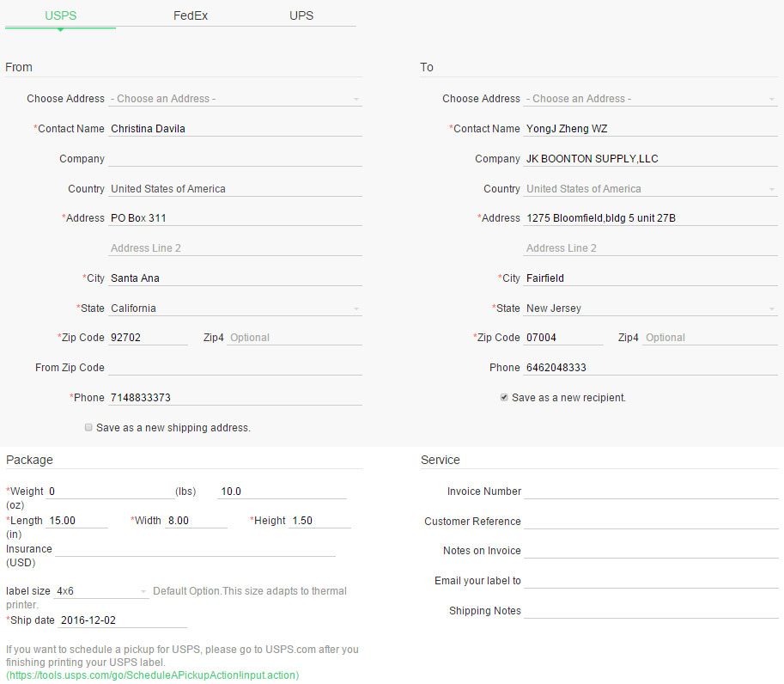This screenshot has width=784, height=684.
Task: Select the USPS carrier tab
Action: (x=60, y=15)
